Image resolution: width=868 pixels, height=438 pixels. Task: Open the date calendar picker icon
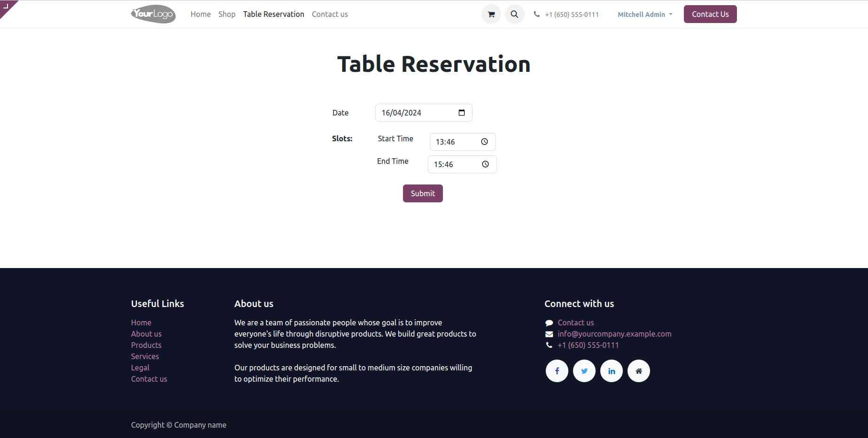(462, 113)
